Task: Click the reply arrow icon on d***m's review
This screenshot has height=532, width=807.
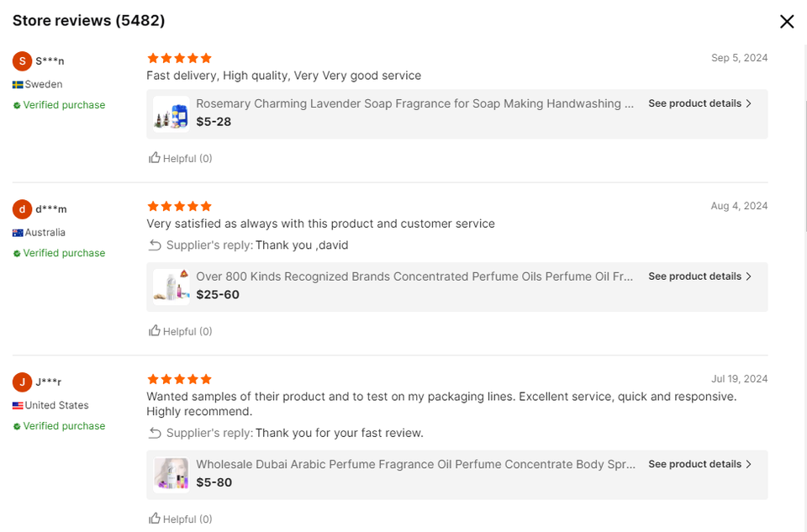Action: coord(155,245)
